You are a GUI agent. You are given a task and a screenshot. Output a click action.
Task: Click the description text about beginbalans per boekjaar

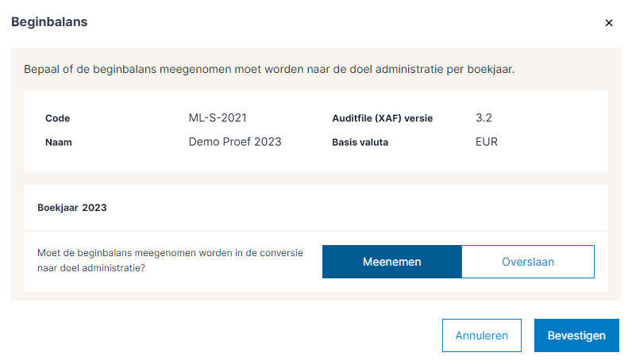(269, 69)
